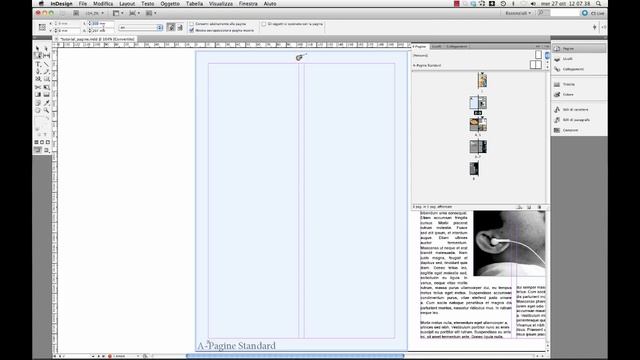Switch to Normal view mode in toolbox
Image resolution: width=640 pixels, height=360 pixels.
[x=38, y=150]
